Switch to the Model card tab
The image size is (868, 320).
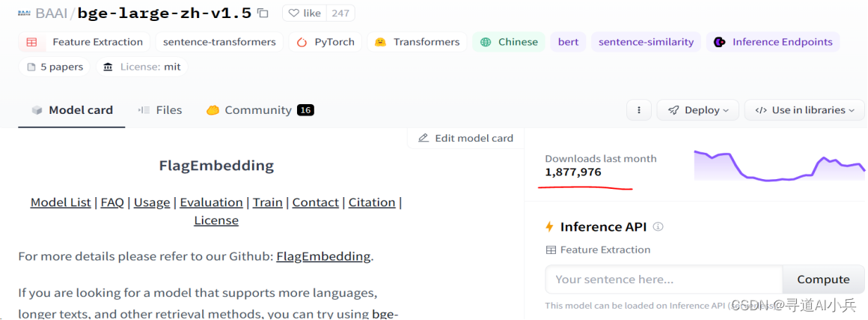[72, 110]
